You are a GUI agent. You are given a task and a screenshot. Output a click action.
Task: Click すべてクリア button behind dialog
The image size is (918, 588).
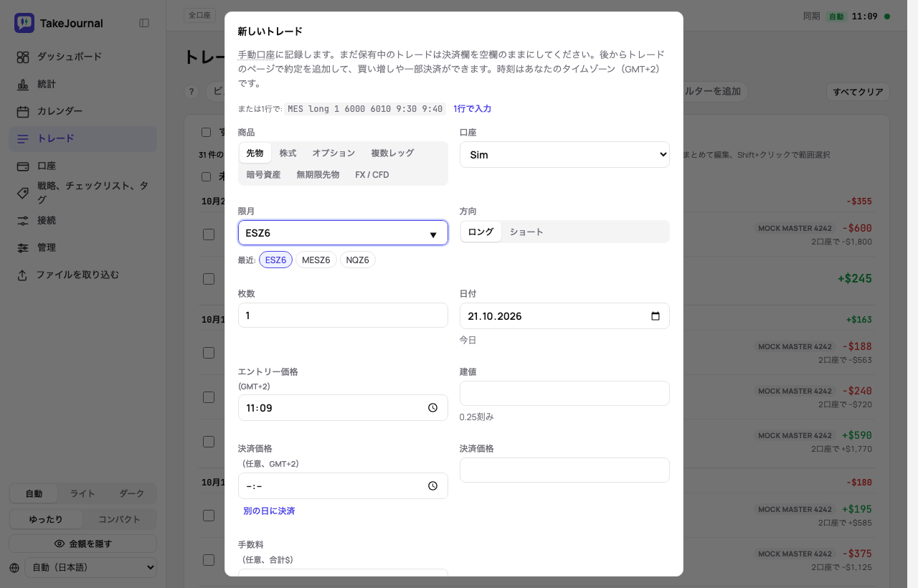(x=858, y=92)
